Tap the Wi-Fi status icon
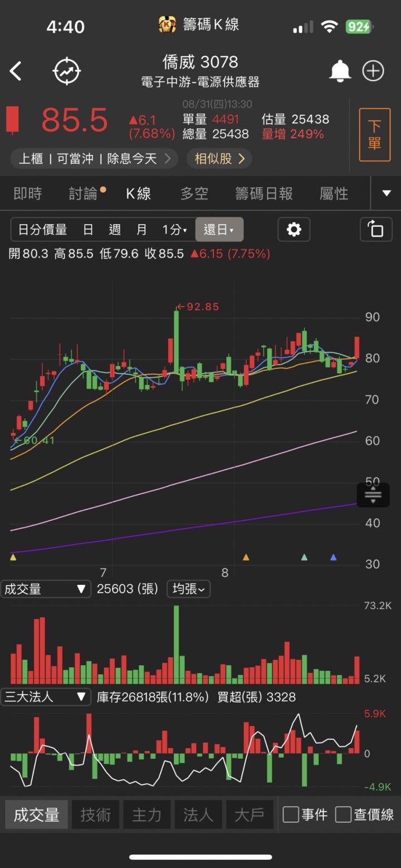The image size is (401, 868). 330,27
